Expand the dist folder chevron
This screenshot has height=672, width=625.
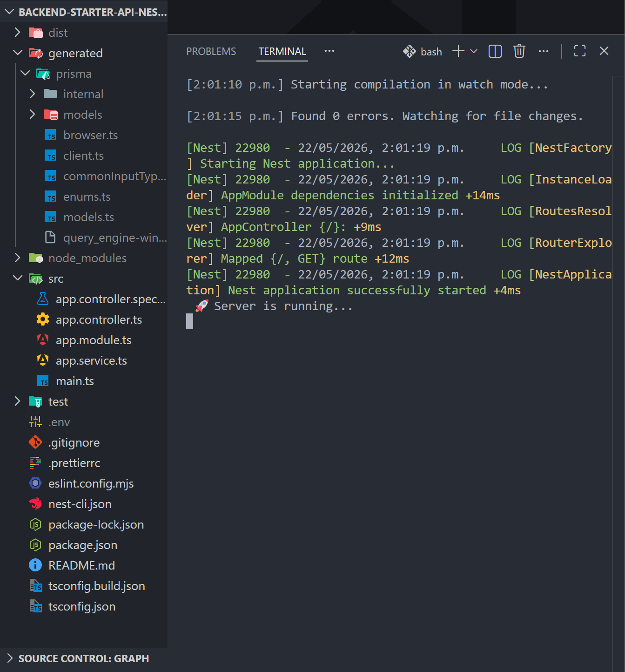pos(18,32)
